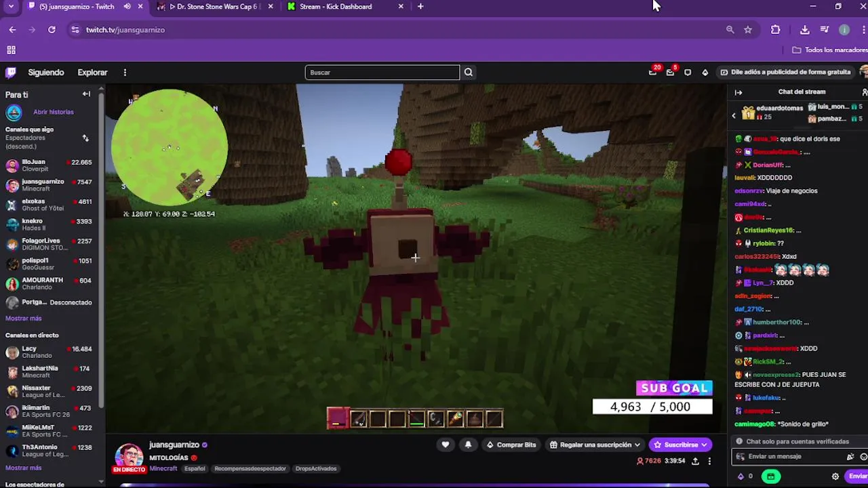
Task: Open Suscribirse dropdown button
Action: (x=680, y=445)
